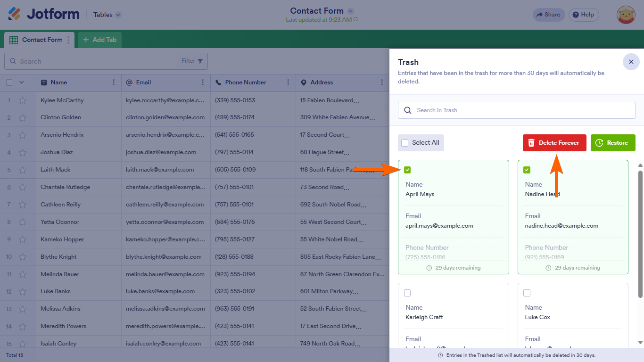Open the Contact Form tab's three-dot menu
The height and width of the screenshot is (362, 644).
point(68,40)
